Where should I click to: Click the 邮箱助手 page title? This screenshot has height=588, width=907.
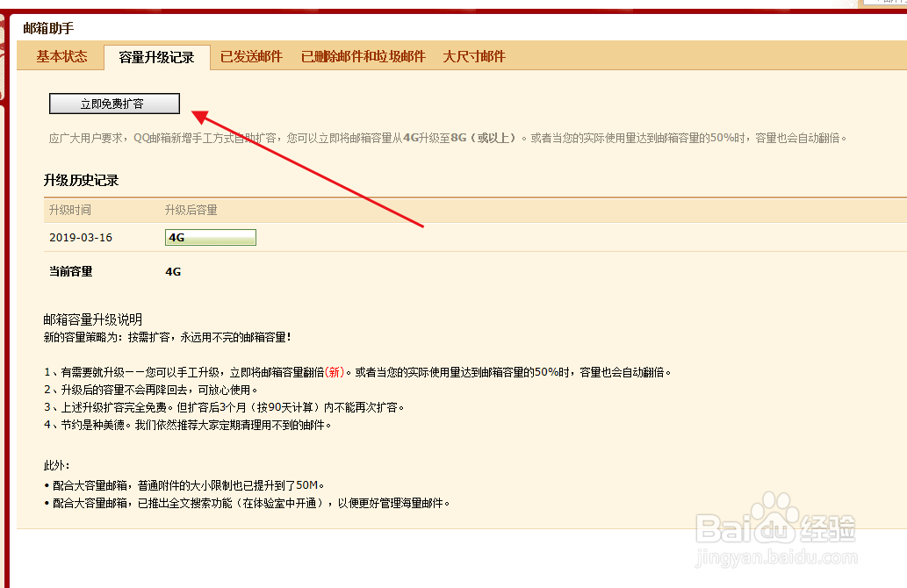coord(48,29)
